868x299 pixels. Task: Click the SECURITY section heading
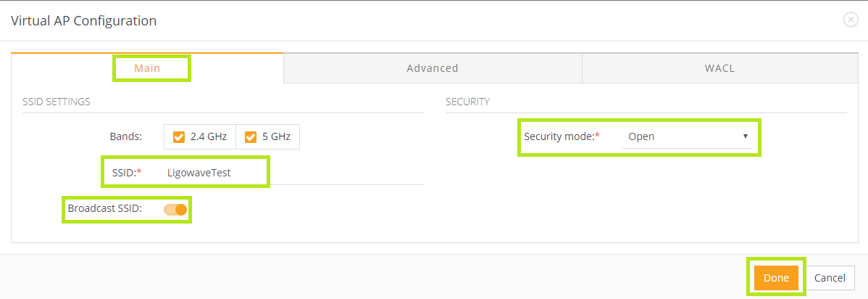pyautogui.click(x=467, y=102)
